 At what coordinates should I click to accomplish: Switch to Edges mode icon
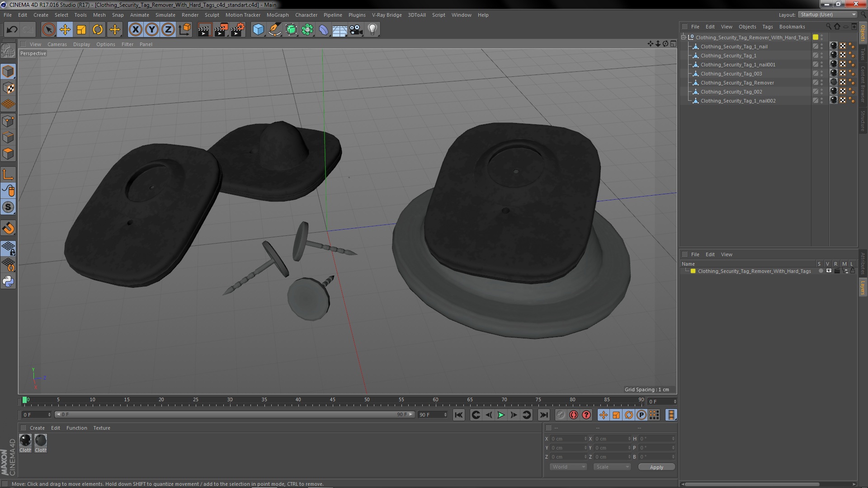(8, 137)
